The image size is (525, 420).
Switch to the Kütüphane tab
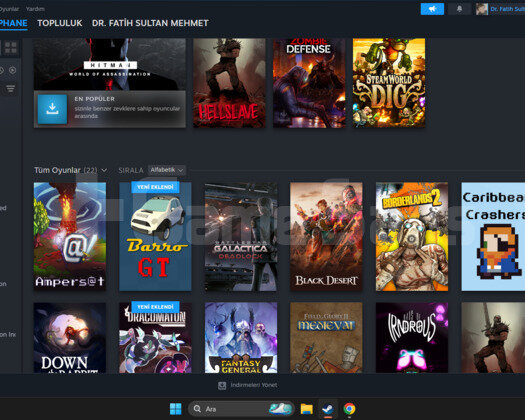coord(13,23)
